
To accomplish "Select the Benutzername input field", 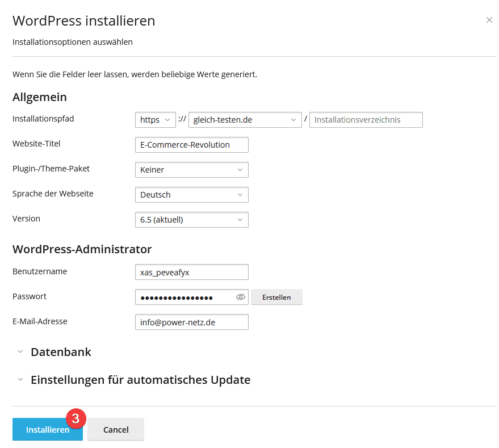I will click(x=191, y=272).
